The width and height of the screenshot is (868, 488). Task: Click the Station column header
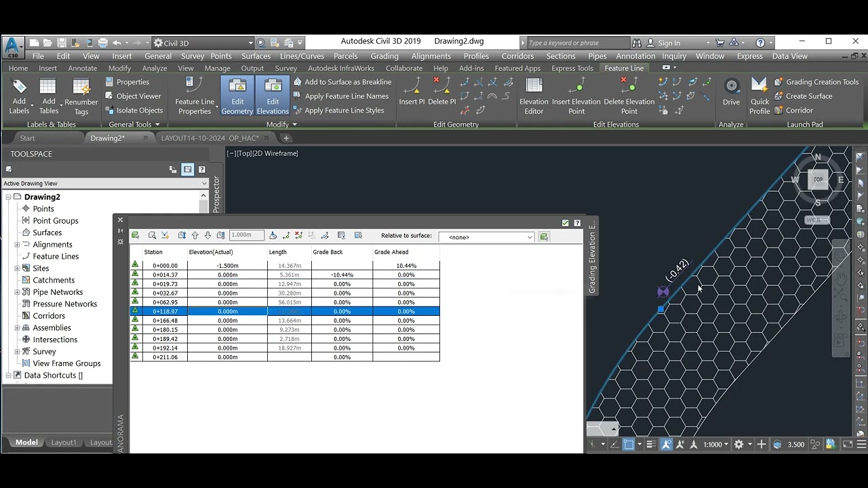coord(153,252)
